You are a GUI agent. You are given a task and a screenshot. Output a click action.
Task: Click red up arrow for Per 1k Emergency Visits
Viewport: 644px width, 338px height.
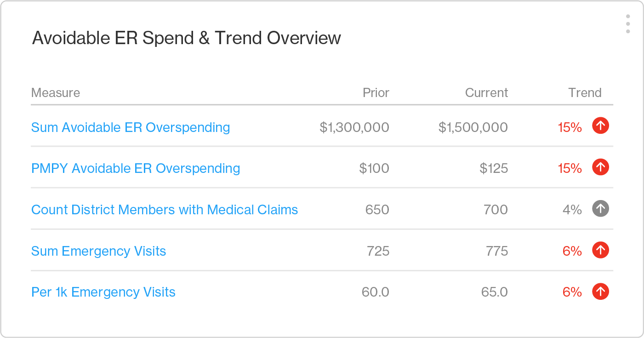point(600,291)
